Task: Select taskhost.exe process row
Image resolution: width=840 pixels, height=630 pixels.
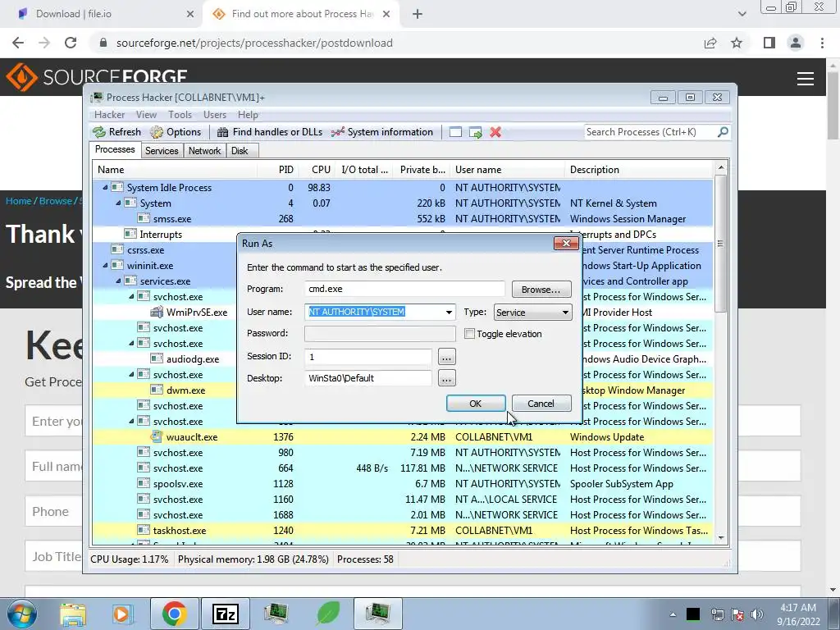Action: [403, 531]
